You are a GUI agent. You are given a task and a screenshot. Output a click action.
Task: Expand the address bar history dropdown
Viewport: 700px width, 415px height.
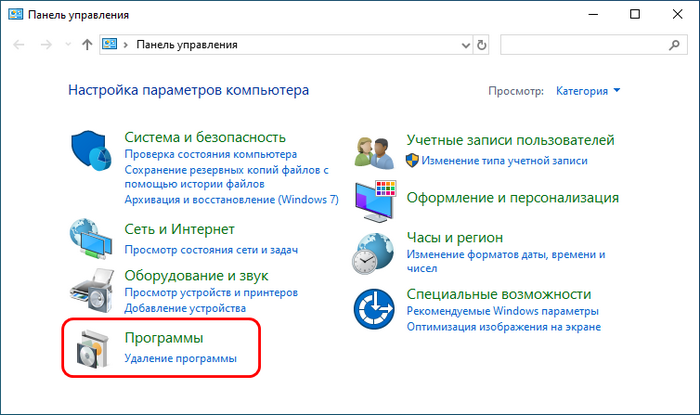pyautogui.click(x=466, y=45)
